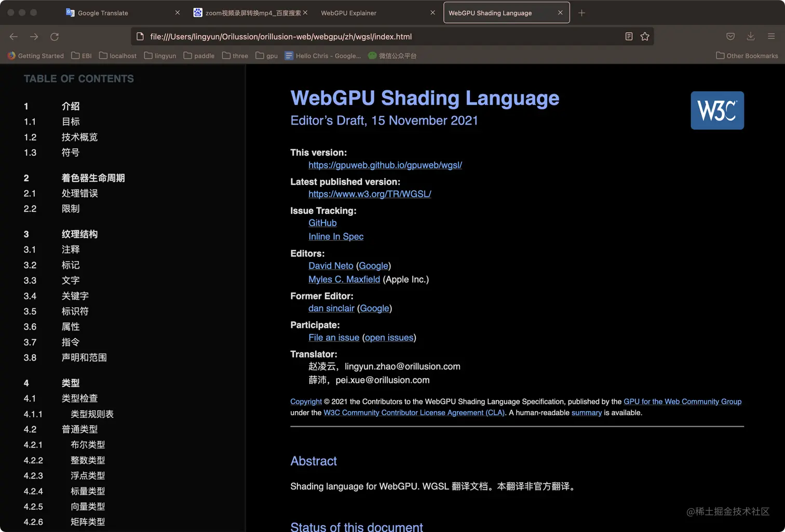Go back using the browser back arrow
This screenshot has width=785, height=532.
13,36
